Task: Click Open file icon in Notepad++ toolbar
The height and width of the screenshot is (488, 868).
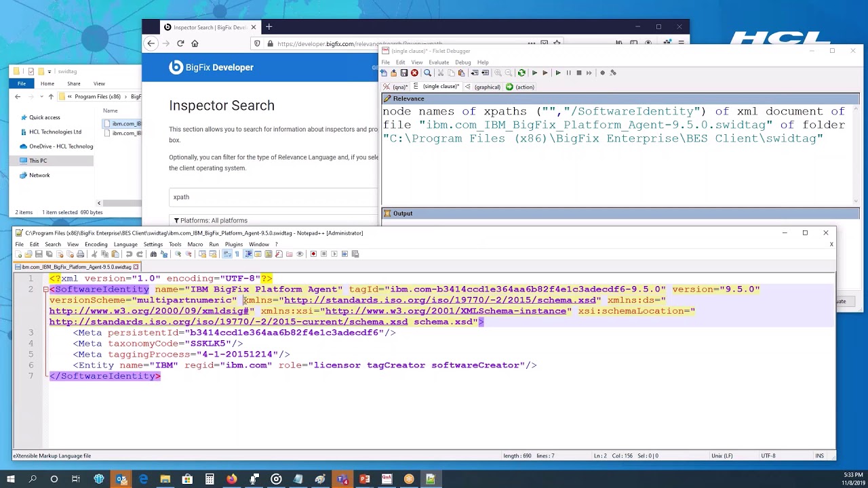Action: 28,254
